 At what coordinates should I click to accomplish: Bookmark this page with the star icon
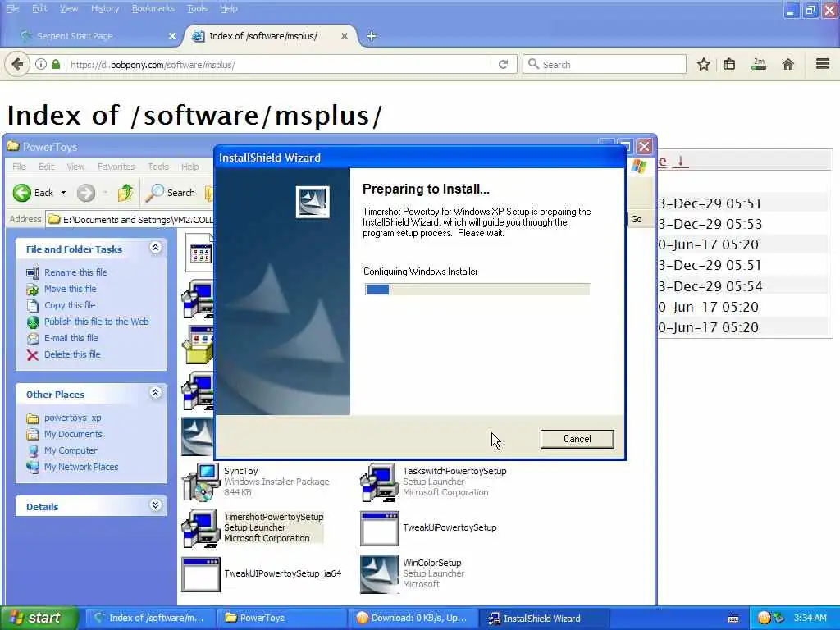(703, 65)
